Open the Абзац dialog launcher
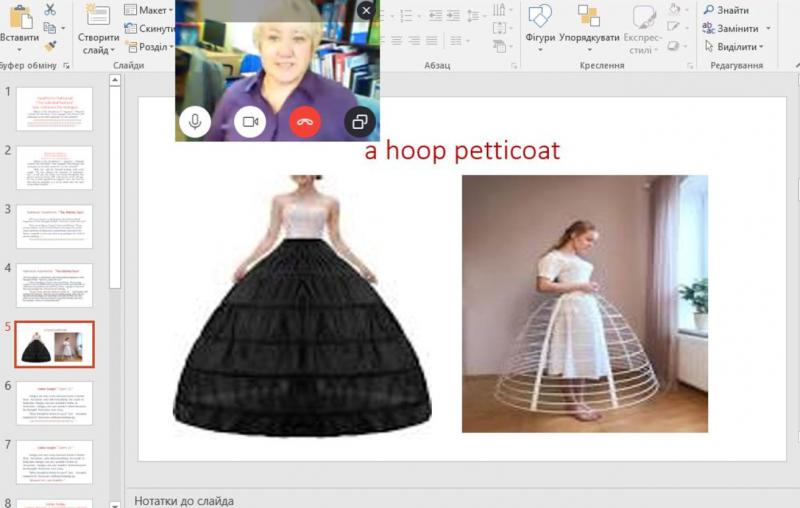The height and width of the screenshot is (508, 800). click(x=514, y=65)
